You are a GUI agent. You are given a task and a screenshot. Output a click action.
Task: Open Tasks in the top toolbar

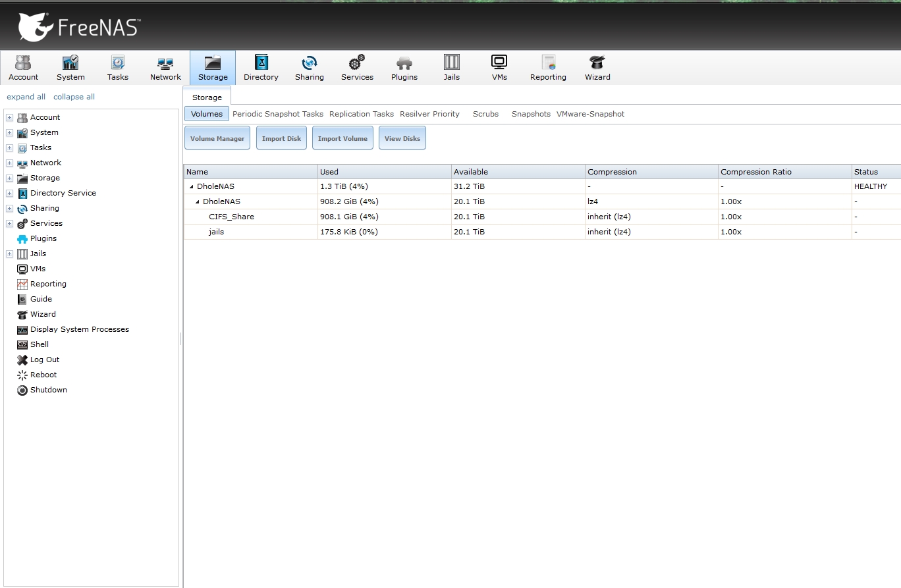pyautogui.click(x=118, y=68)
